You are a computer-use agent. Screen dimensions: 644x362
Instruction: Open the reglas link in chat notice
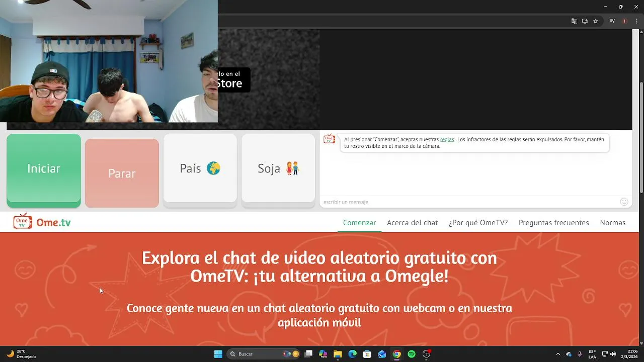(447, 139)
